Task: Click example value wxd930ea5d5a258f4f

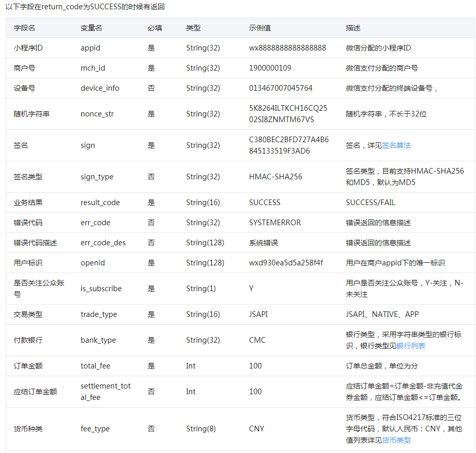Action: tap(286, 263)
